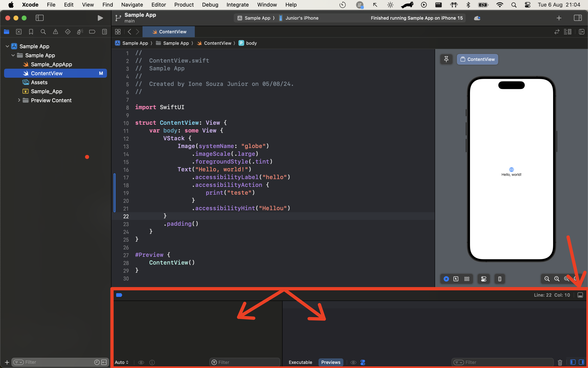This screenshot has height=368, width=588.
Task: Start Live preview mode
Action: [446, 279]
